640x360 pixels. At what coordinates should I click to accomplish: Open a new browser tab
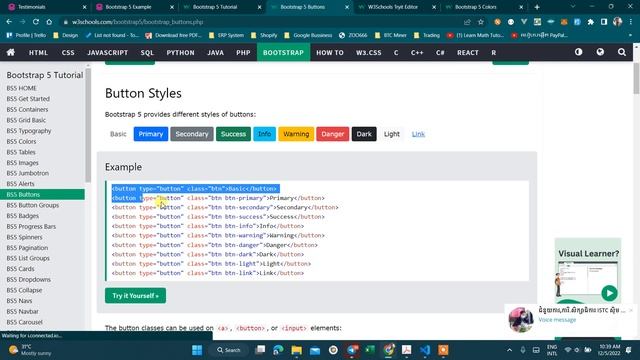pyautogui.click(x=537, y=7)
